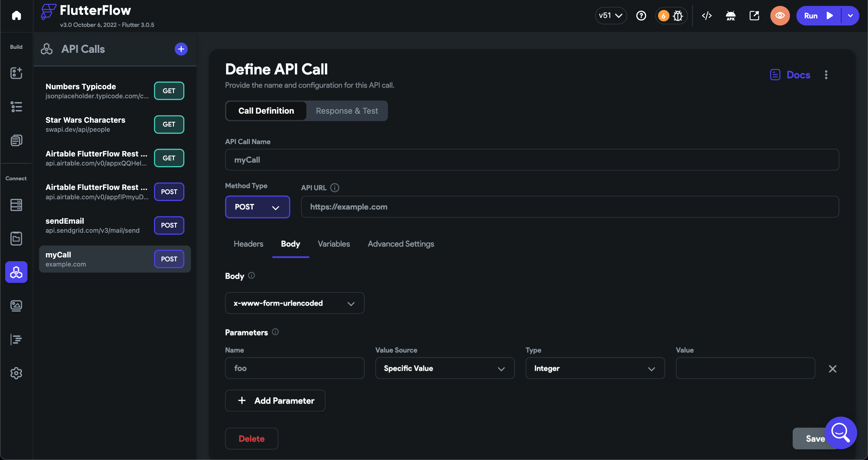View generated code with the code icon
The image size is (868, 460).
pyautogui.click(x=706, y=15)
